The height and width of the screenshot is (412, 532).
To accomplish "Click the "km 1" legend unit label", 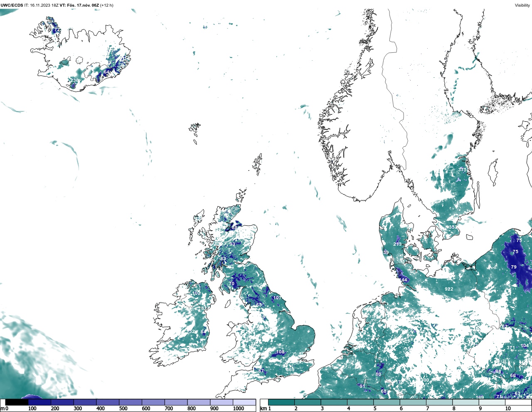I will tap(266, 409).
